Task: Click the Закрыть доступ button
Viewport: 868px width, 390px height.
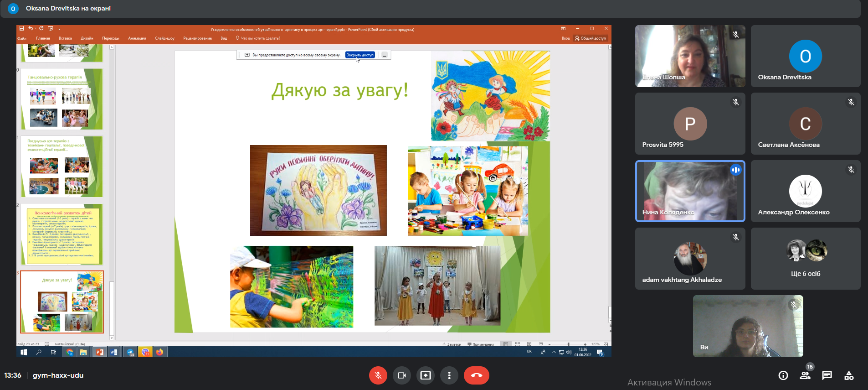Action: click(x=360, y=55)
